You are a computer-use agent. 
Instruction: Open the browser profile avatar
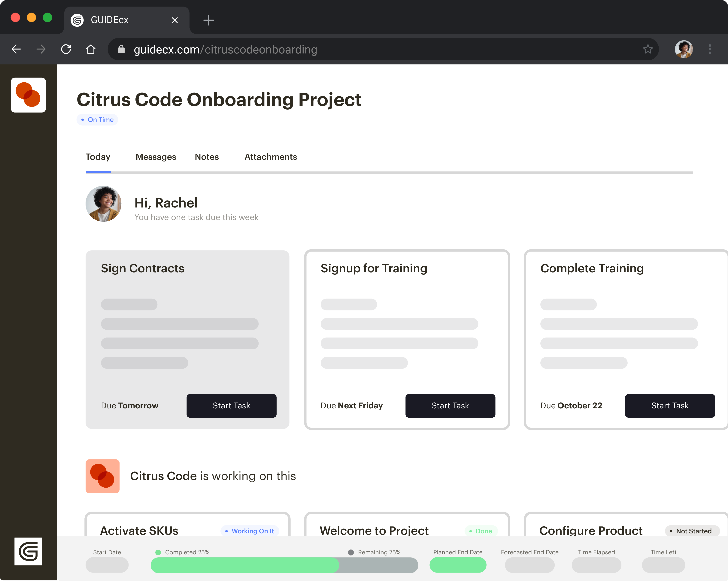click(x=683, y=49)
